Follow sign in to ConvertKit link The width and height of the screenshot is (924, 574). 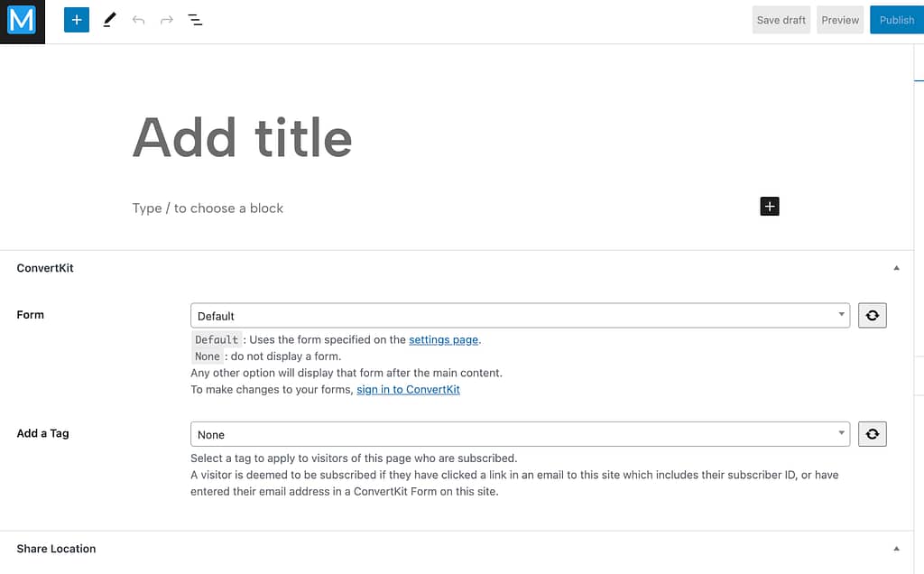tap(408, 390)
